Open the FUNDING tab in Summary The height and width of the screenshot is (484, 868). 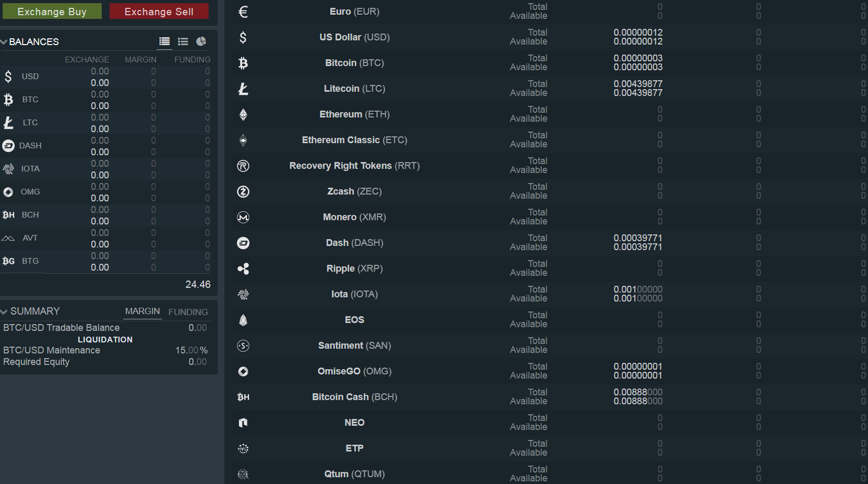click(x=188, y=312)
